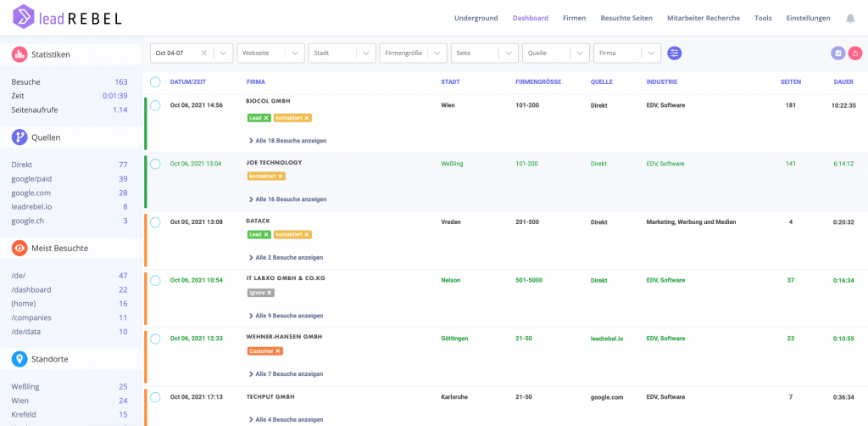Select the Joe Technology row checkbox
Screen dimensions: 868x426
coord(155,164)
